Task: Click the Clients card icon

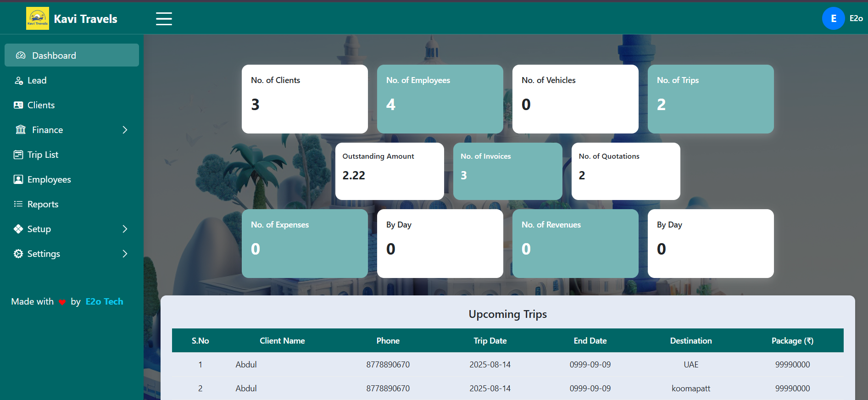Action: [18, 105]
